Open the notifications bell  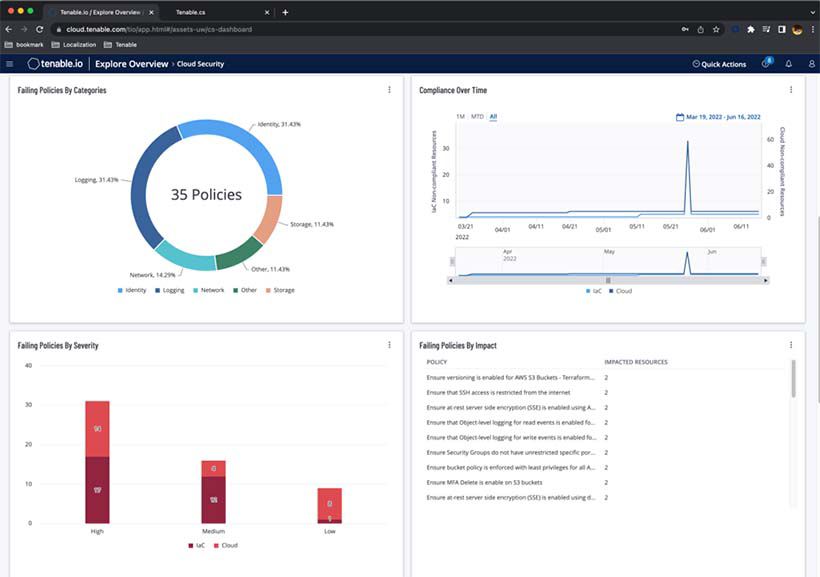click(788, 64)
